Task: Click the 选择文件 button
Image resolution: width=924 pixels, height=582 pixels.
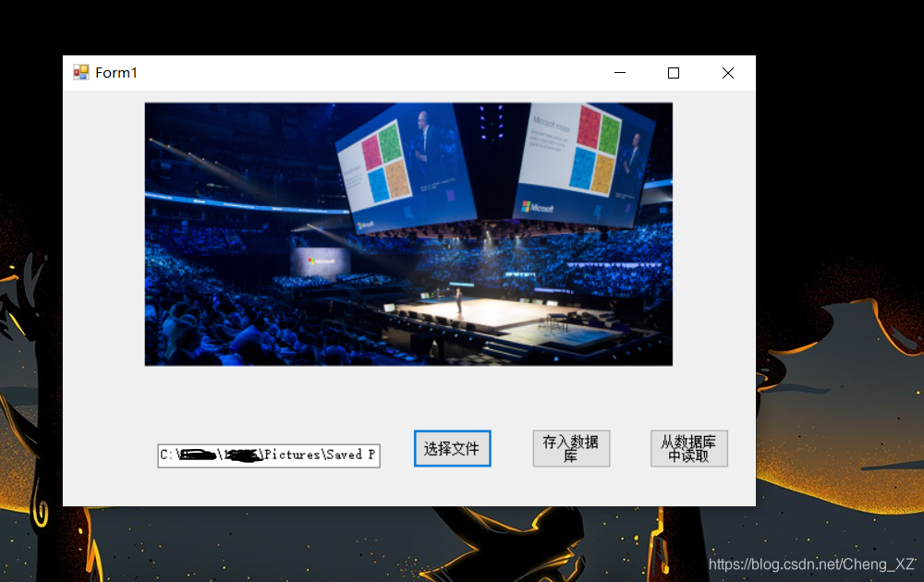Action: point(452,448)
